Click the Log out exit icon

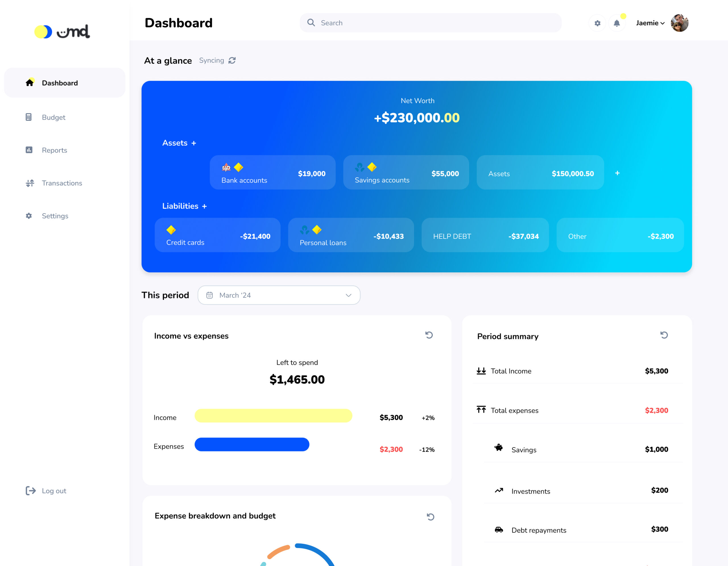(x=31, y=490)
